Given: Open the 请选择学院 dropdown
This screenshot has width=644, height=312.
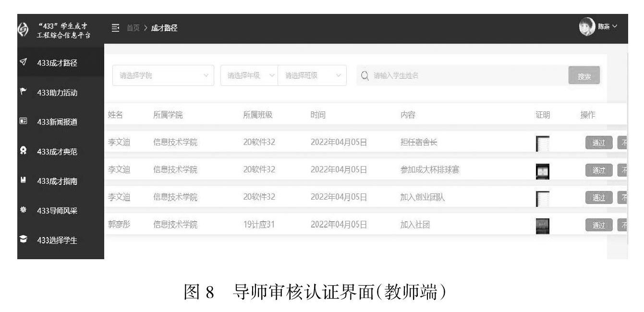Looking at the screenshot, I should [163, 75].
